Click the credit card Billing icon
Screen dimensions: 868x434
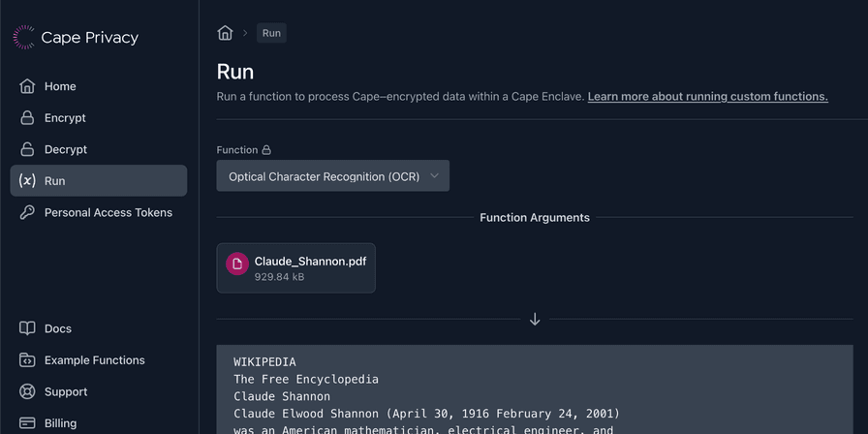point(27,423)
